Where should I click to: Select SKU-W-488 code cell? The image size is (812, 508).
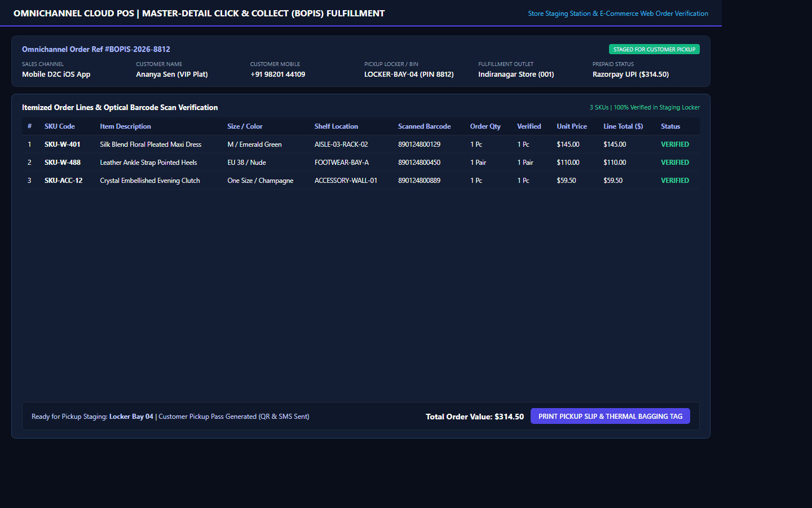pyautogui.click(x=63, y=163)
